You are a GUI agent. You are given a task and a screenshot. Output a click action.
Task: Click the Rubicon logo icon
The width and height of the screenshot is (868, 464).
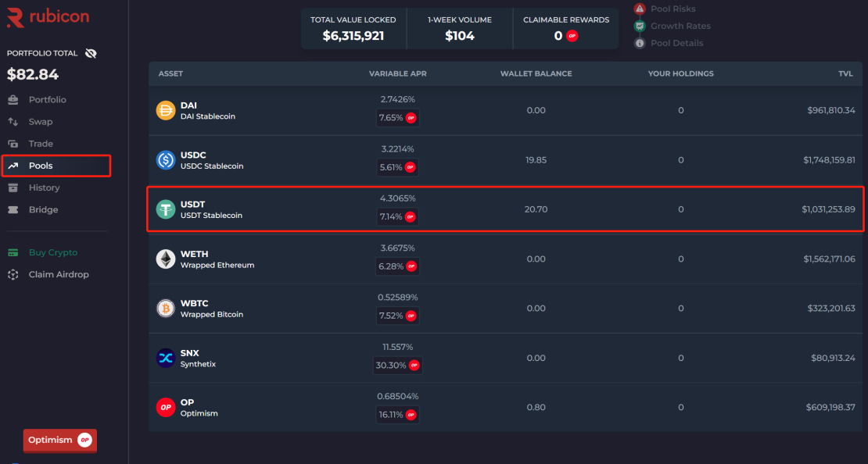click(15, 16)
